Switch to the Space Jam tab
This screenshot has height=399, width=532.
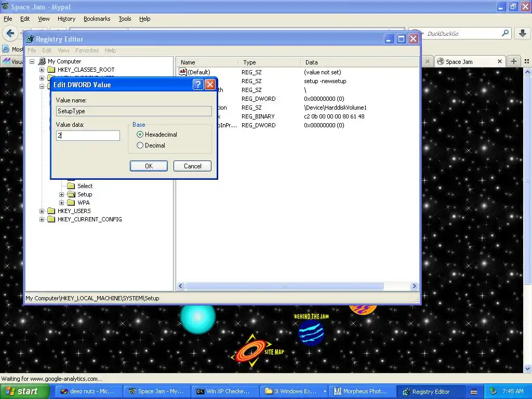pos(470,61)
